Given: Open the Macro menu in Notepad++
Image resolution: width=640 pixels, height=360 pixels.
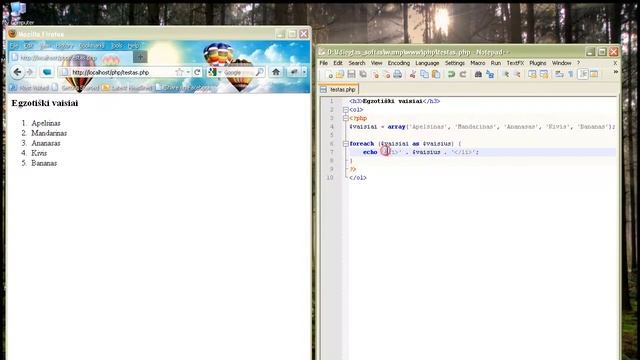Looking at the screenshot, I should [x=478, y=63].
